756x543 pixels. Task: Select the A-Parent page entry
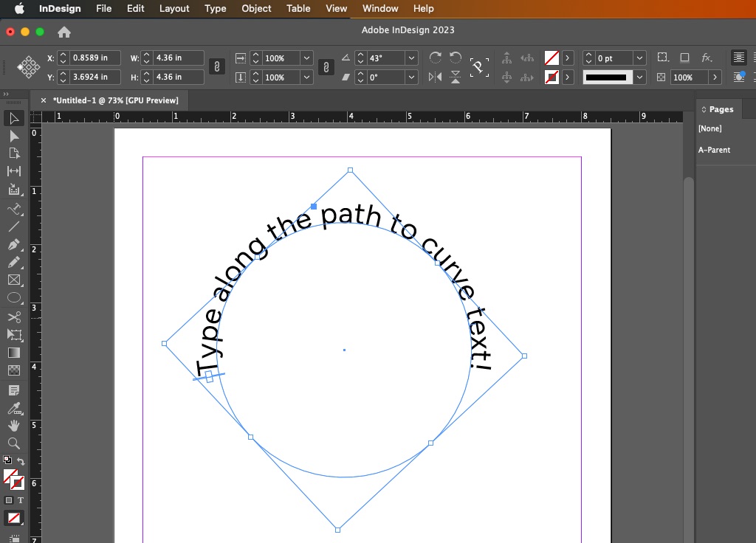pyautogui.click(x=714, y=150)
